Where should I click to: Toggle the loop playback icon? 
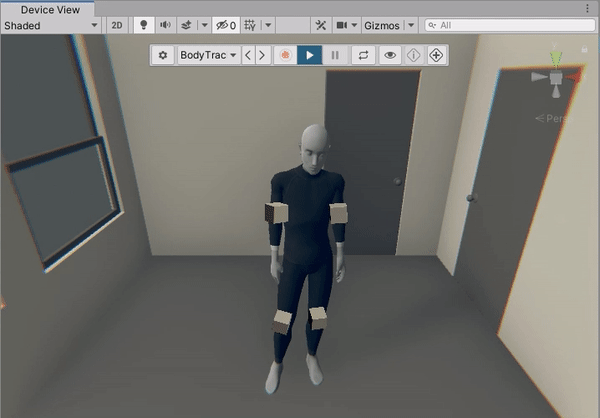click(364, 55)
